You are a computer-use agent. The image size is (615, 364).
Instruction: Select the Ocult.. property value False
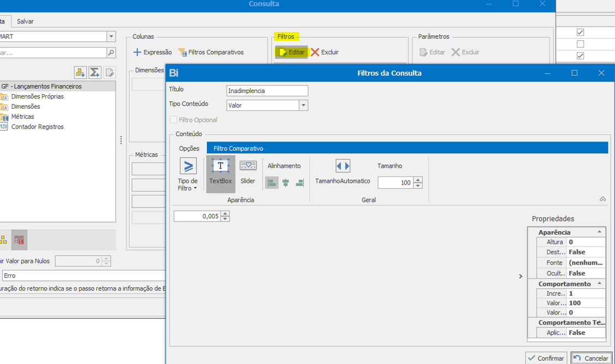pyautogui.click(x=586, y=274)
